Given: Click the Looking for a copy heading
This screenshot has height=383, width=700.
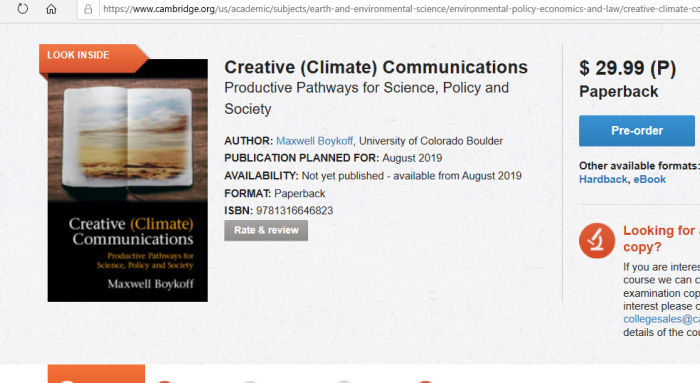Looking at the screenshot, I should tap(661, 238).
